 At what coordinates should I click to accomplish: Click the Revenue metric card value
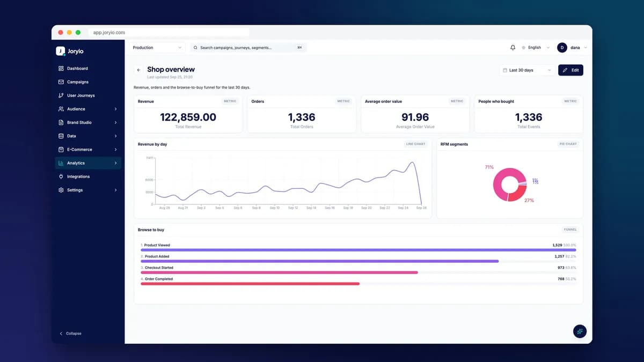tap(188, 117)
